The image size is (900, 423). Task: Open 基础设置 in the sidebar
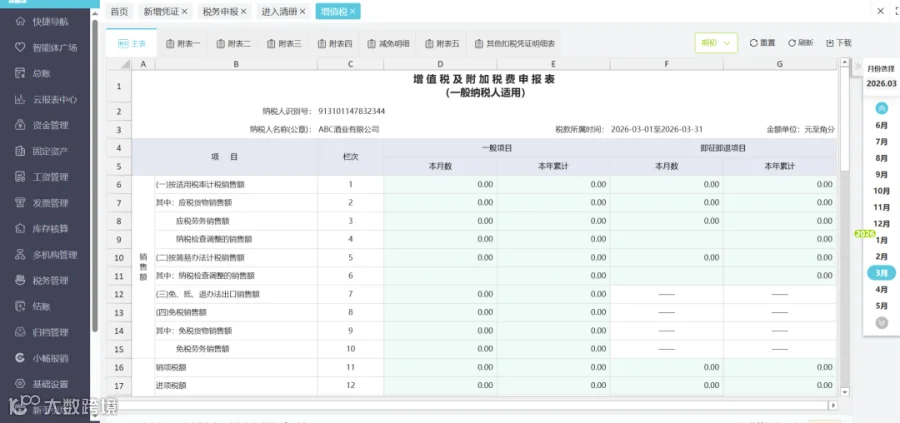point(44,385)
